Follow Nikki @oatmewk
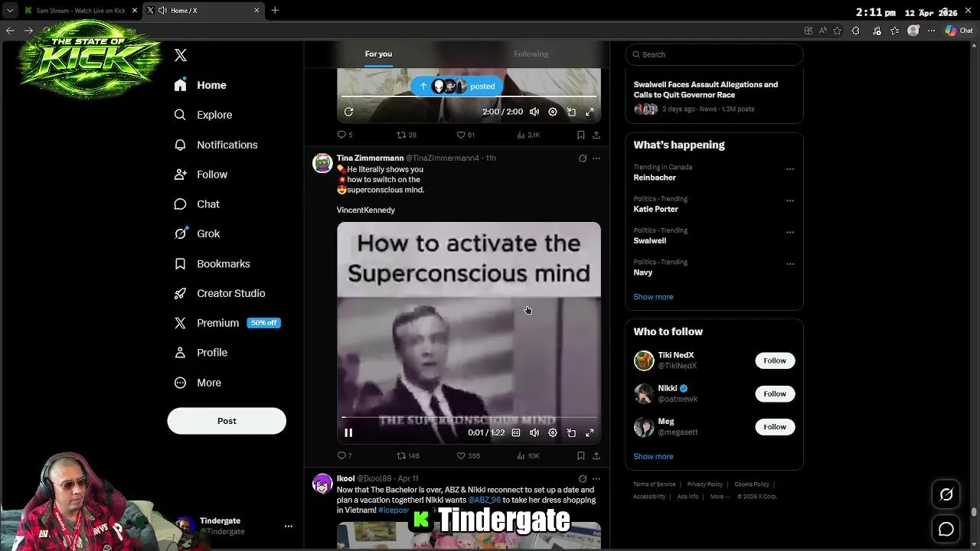This screenshot has width=980, height=551. 775,393
